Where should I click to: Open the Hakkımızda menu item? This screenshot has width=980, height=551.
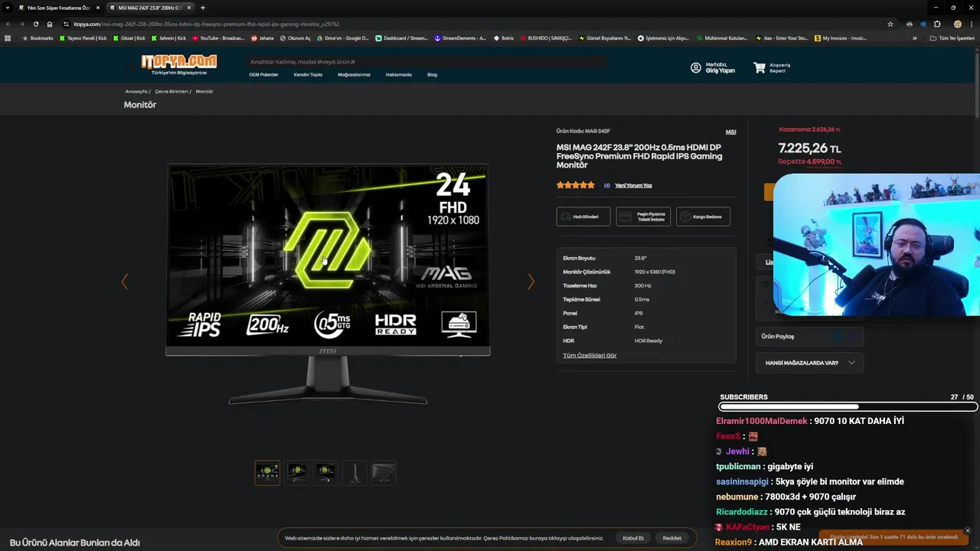(x=398, y=75)
